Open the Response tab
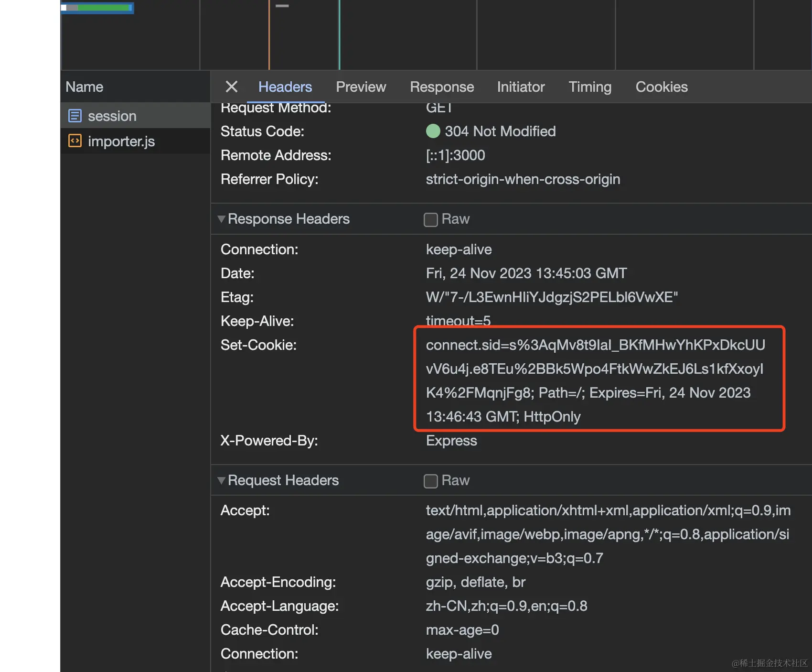 pos(442,87)
